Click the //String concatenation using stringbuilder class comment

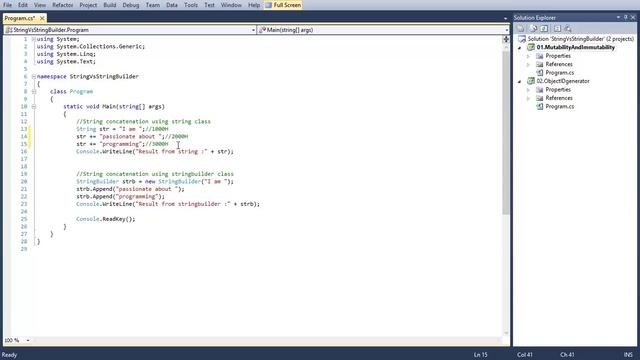coord(155,174)
